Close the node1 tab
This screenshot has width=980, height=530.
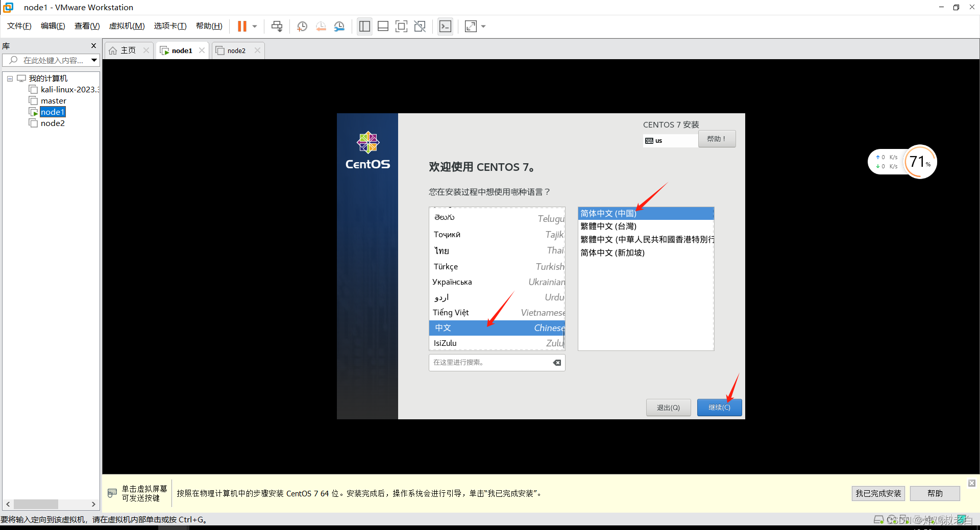202,51
